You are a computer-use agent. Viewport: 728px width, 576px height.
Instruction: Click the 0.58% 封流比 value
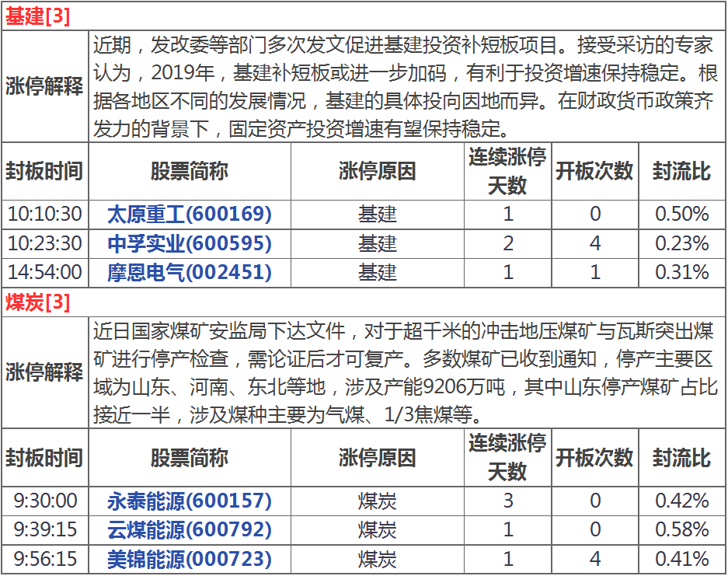click(681, 530)
